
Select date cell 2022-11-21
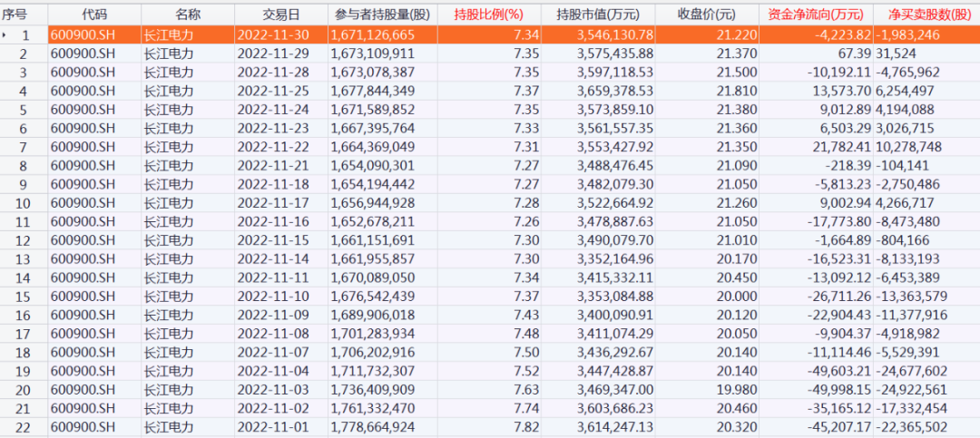click(x=273, y=166)
